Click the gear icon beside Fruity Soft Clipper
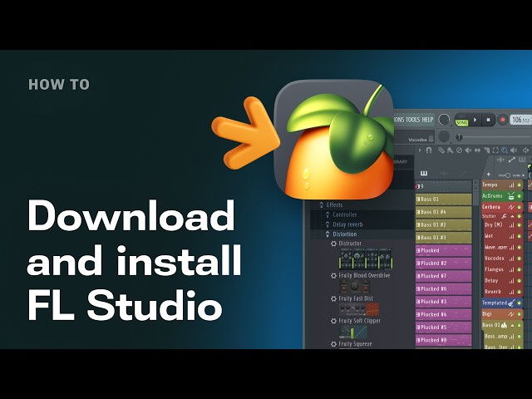Image resolution: width=532 pixels, height=399 pixels. (333, 321)
